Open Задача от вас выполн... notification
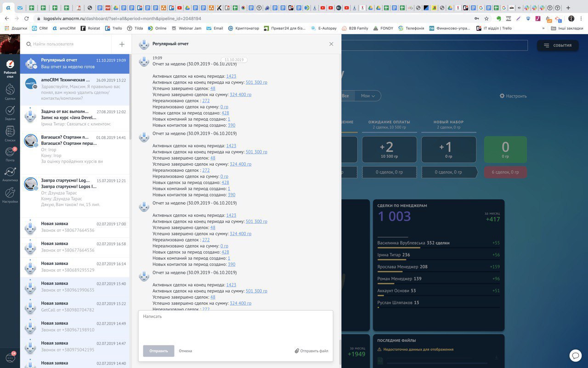Screen dimensions: 588x368 [x=75, y=118]
